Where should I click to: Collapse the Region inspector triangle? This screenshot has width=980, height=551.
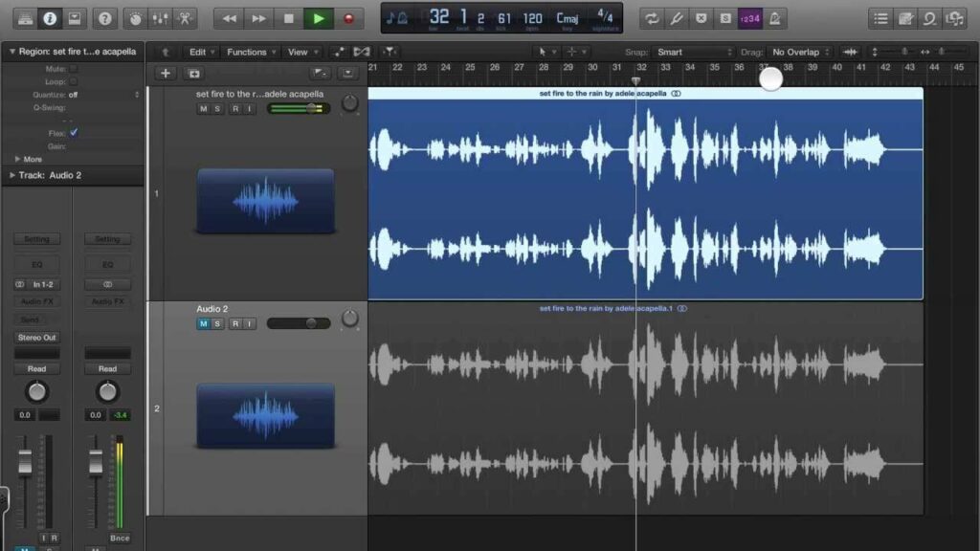point(11,52)
